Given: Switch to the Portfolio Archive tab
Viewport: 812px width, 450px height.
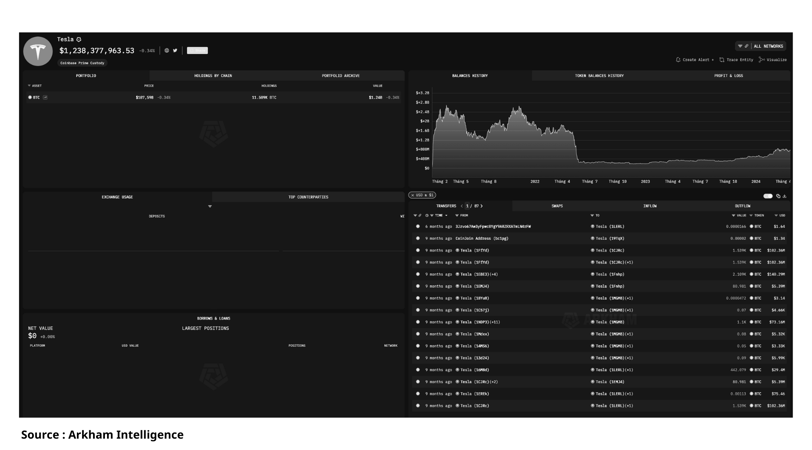Looking at the screenshot, I should tap(340, 76).
